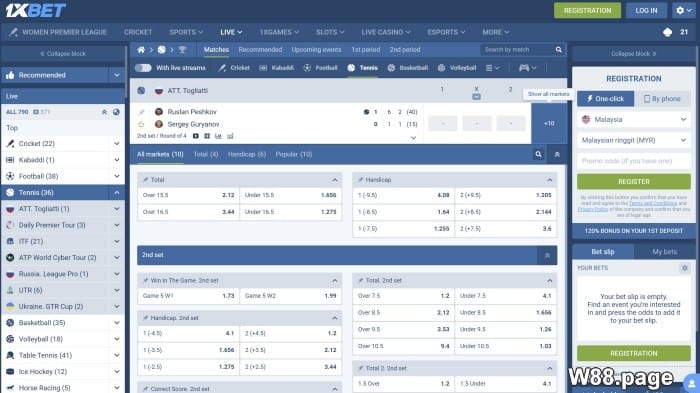The height and width of the screenshot is (393, 700).
Task: Collapse the Total market block
Action: point(334,180)
